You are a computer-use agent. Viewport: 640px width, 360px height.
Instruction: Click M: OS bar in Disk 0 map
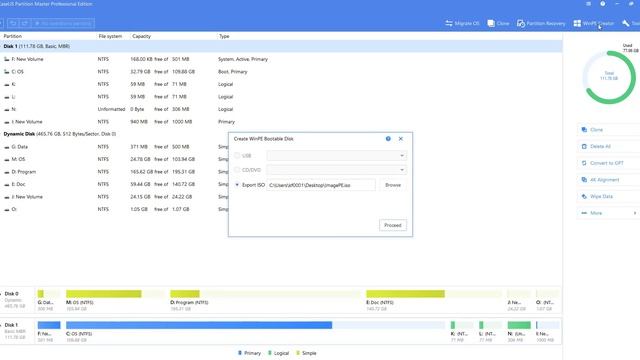tap(116, 294)
